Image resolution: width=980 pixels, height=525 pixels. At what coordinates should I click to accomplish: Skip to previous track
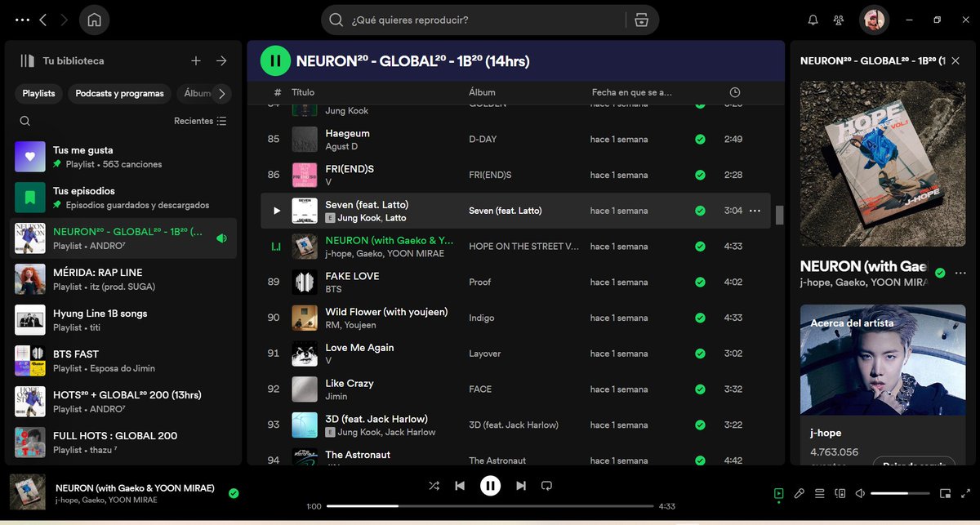(460, 486)
